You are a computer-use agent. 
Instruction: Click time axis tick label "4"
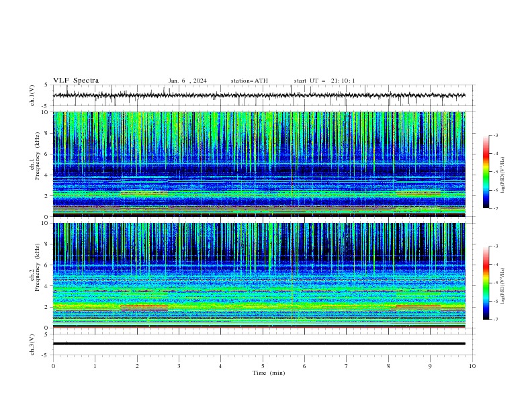[220, 366]
